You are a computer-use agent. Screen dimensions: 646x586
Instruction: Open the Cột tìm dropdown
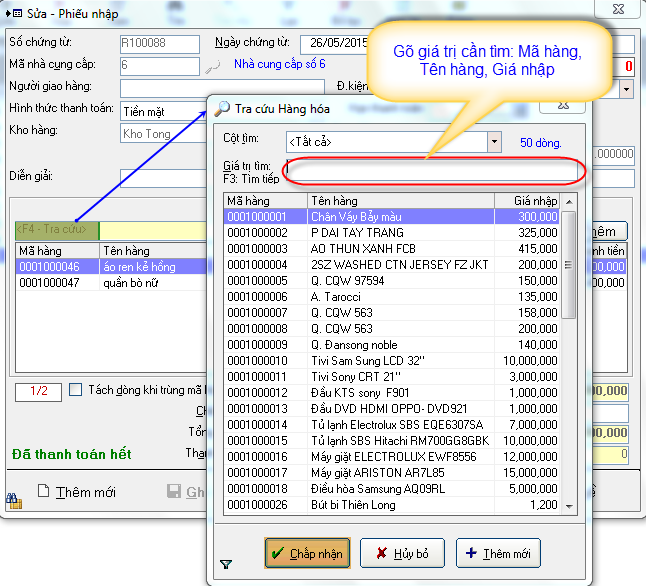(x=494, y=141)
